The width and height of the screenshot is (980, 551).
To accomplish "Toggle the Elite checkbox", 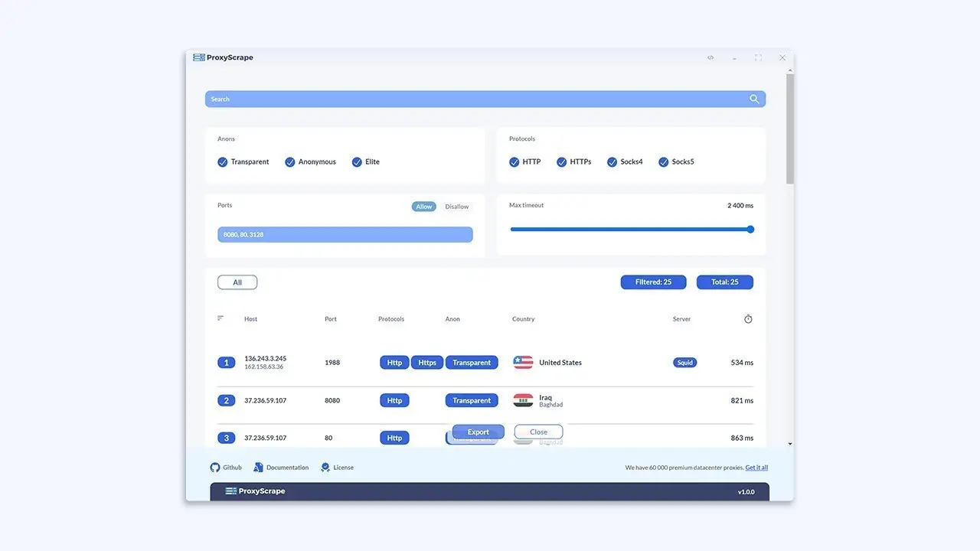I will pyautogui.click(x=357, y=162).
